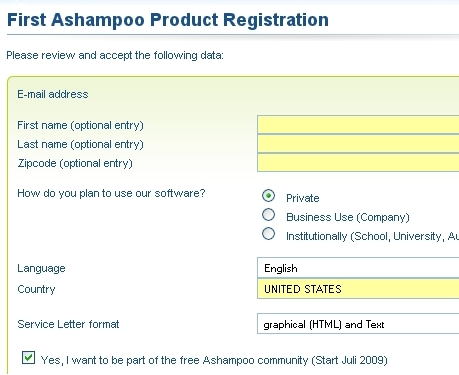The image size is (459, 375).
Task: Click the Zipcode input field
Action: coord(358,163)
